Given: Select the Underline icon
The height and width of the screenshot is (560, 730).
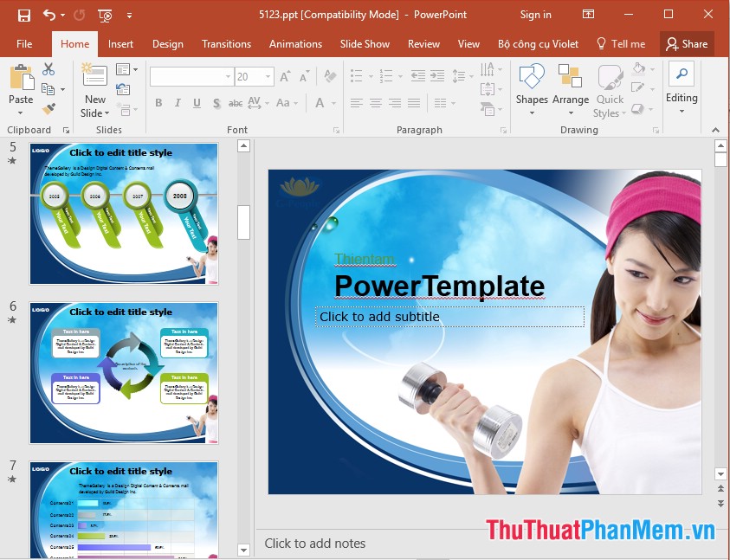Looking at the screenshot, I should click(x=195, y=102).
